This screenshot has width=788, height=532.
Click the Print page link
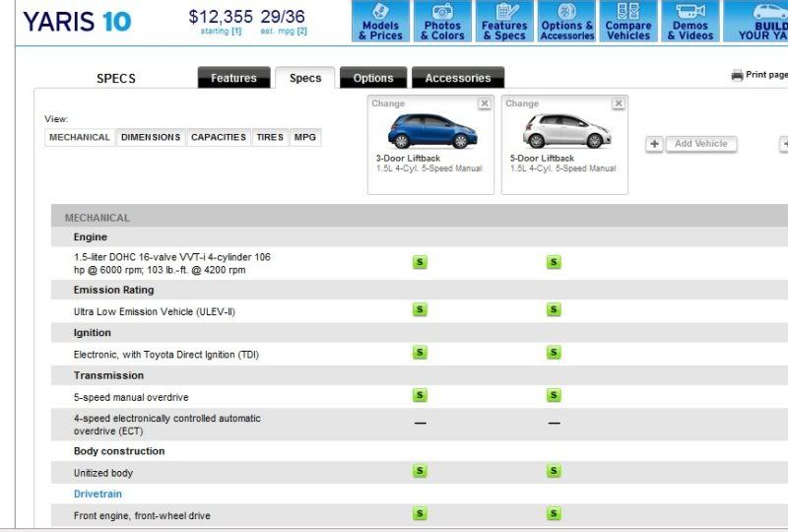tap(766, 75)
